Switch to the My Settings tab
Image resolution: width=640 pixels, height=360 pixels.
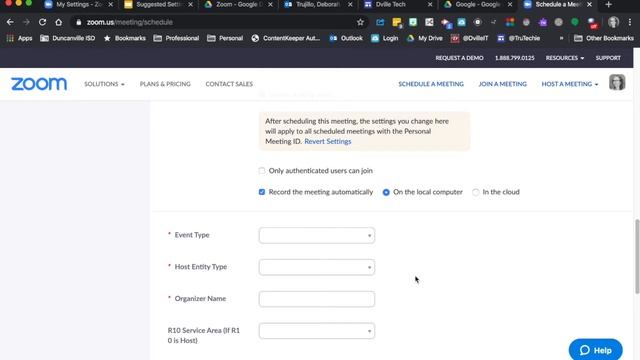click(78, 4)
